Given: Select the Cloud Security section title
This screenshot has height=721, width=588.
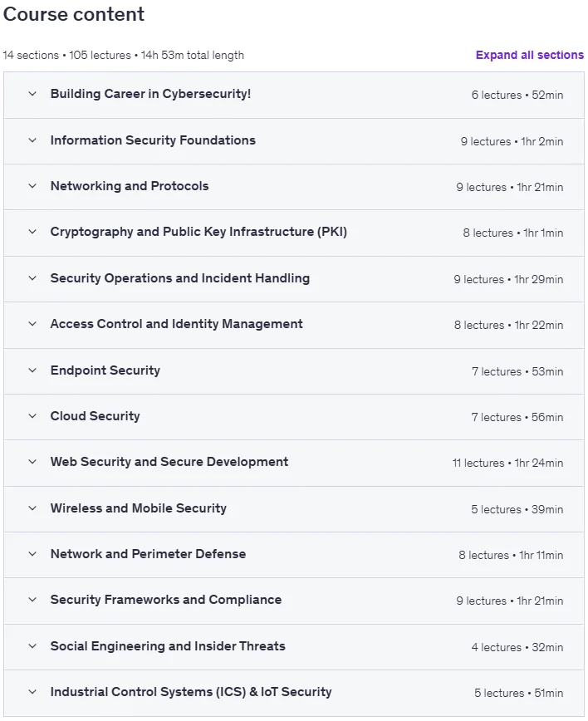Looking at the screenshot, I should point(96,415).
